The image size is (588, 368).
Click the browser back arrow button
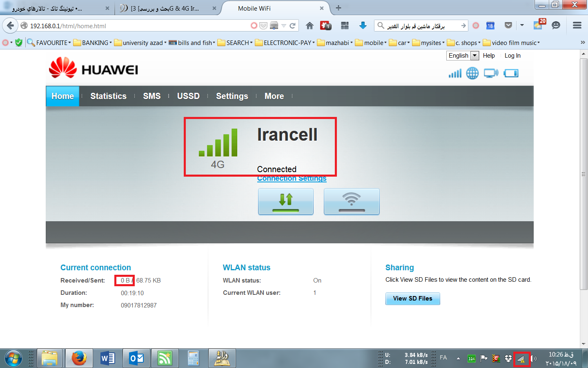pos(10,26)
